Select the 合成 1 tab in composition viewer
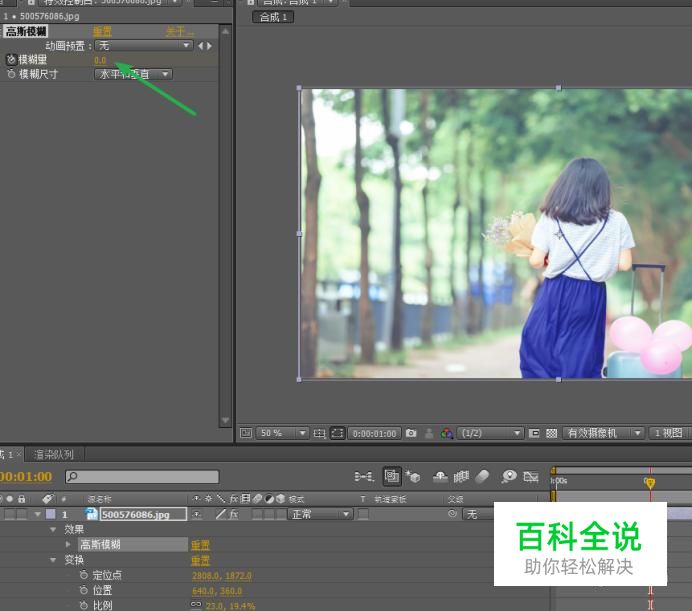The width and height of the screenshot is (692, 611). (273, 17)
